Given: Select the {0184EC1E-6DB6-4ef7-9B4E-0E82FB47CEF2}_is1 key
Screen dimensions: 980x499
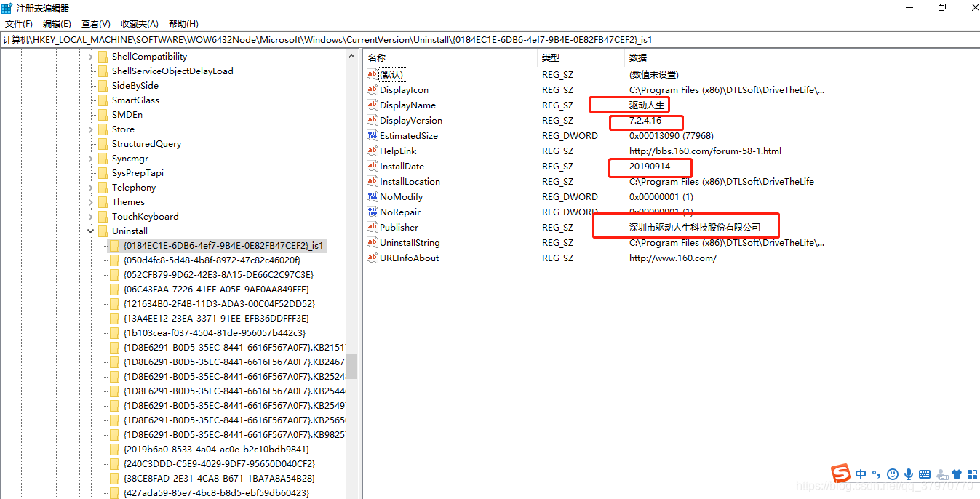Looking at the screenshot, I should click(x=223, y=246).
